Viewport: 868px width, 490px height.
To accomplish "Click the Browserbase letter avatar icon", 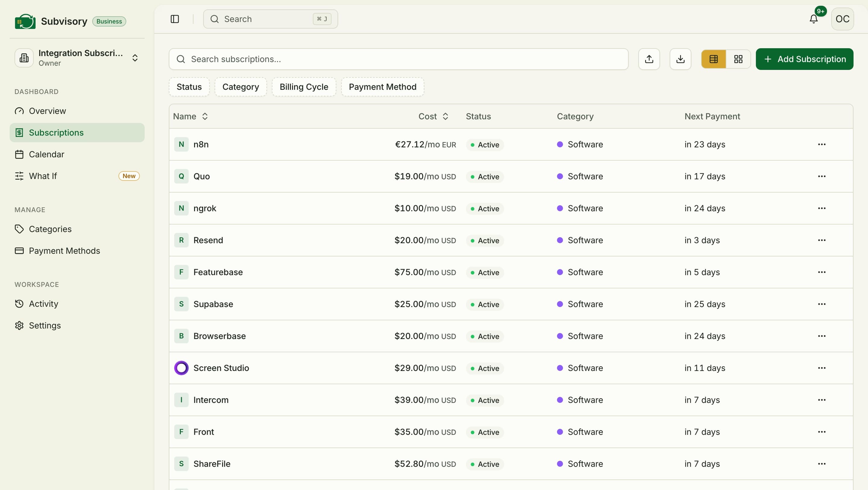I will point(181,336).
